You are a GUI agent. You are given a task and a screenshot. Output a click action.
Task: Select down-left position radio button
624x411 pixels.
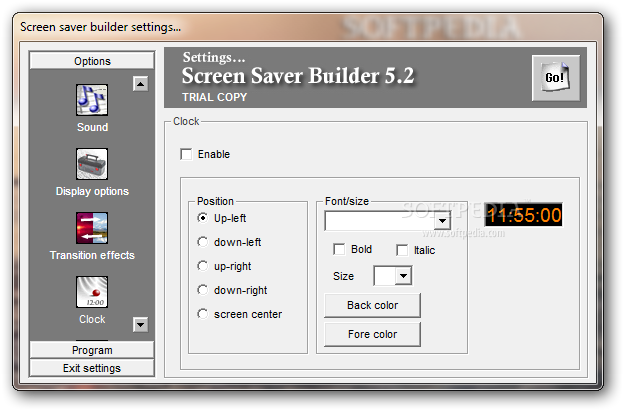203,242
